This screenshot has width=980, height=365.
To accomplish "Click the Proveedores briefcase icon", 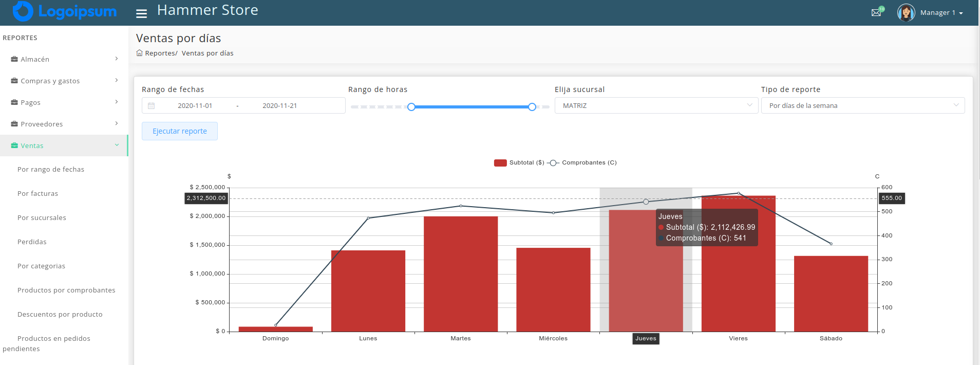I will [14, 124].
